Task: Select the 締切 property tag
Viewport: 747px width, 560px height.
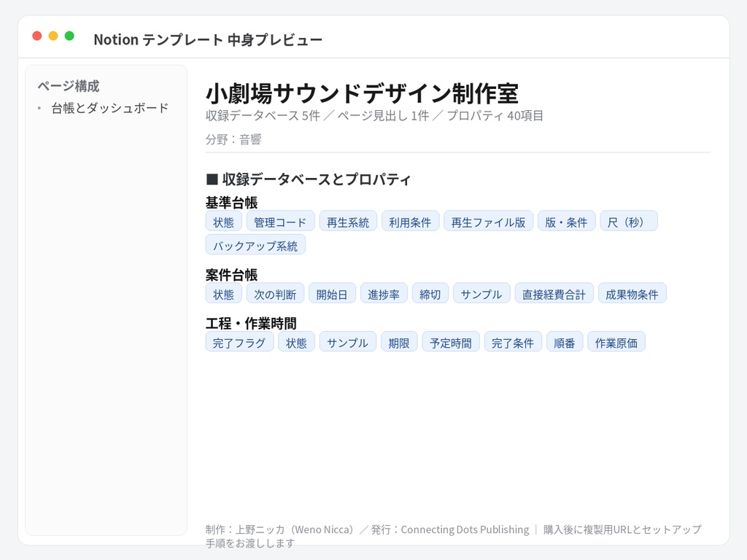Action: [x=430, y=294]
